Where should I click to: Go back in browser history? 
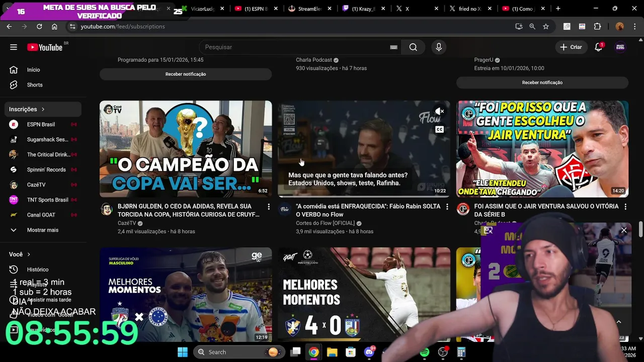coord(9,27)
